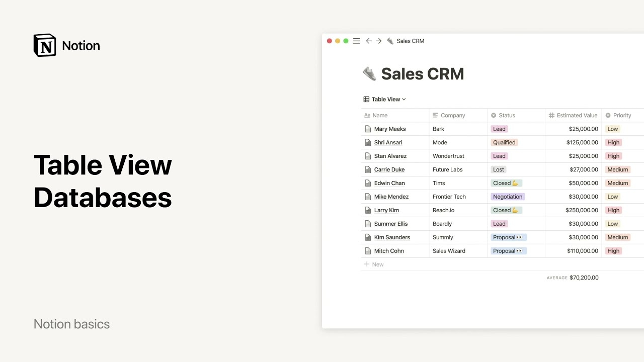
Task: Open the Shri Ansari entry
Action: 388,143
